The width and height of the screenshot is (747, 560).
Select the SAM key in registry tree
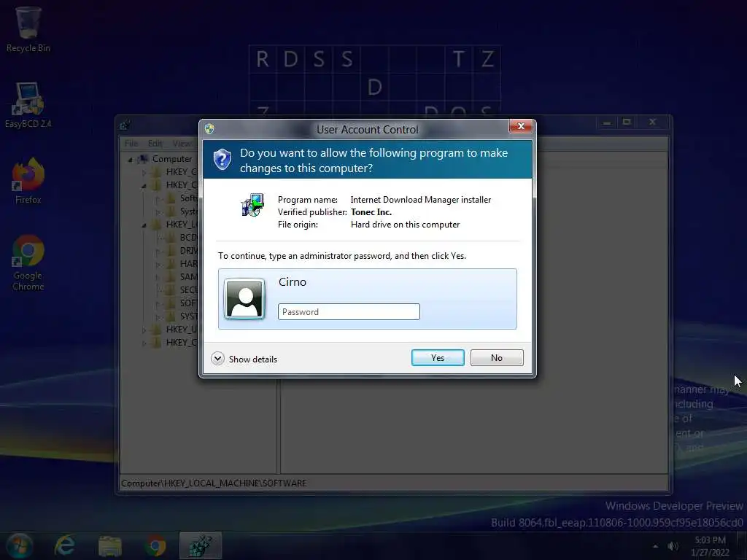point(188,276)
